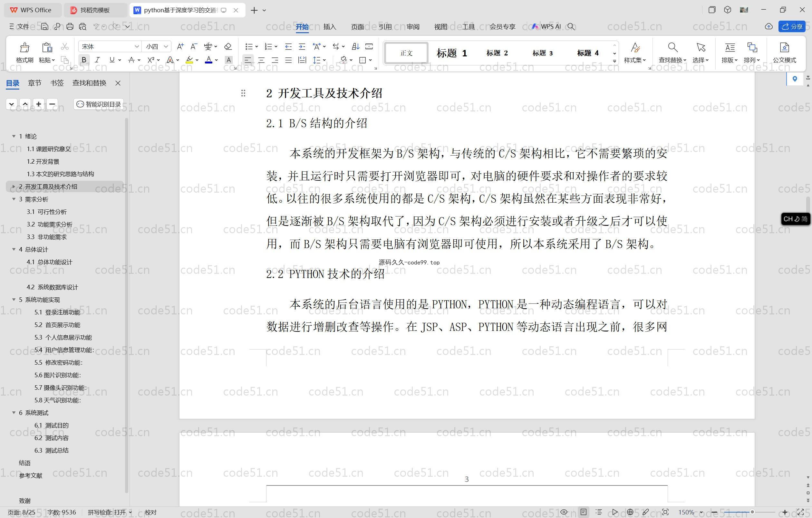Click the zoom-in plus icon in status bar
The height and width of the screenshot is (518, 812).
pos(785,512)
